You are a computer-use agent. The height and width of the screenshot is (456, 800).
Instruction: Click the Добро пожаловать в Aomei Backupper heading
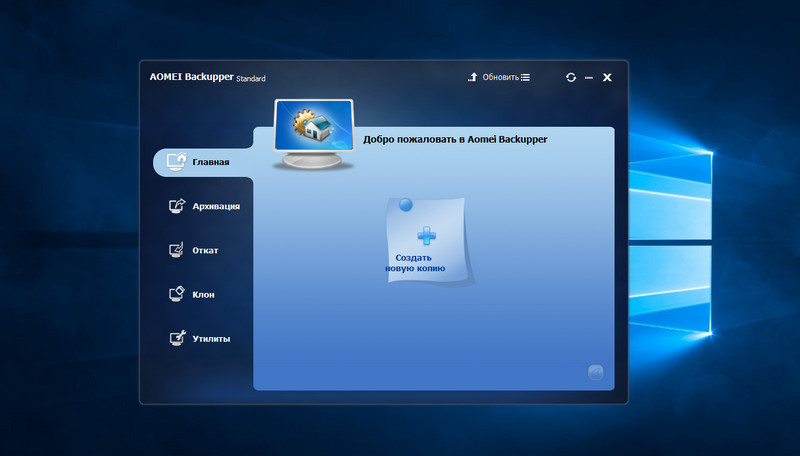(x=455, y=139)
